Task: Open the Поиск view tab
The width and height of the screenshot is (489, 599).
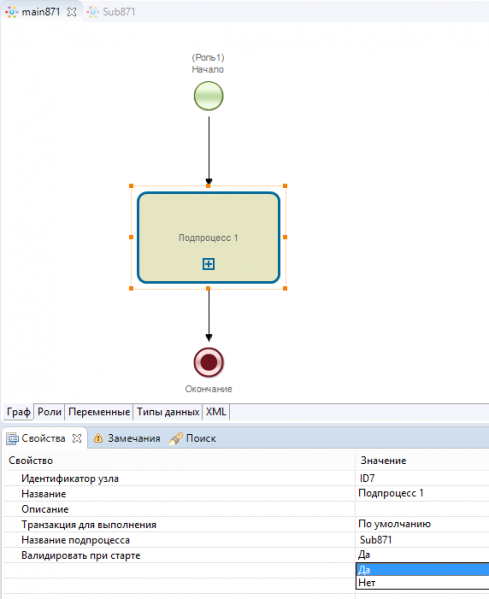Action: [x=193, y=438]
